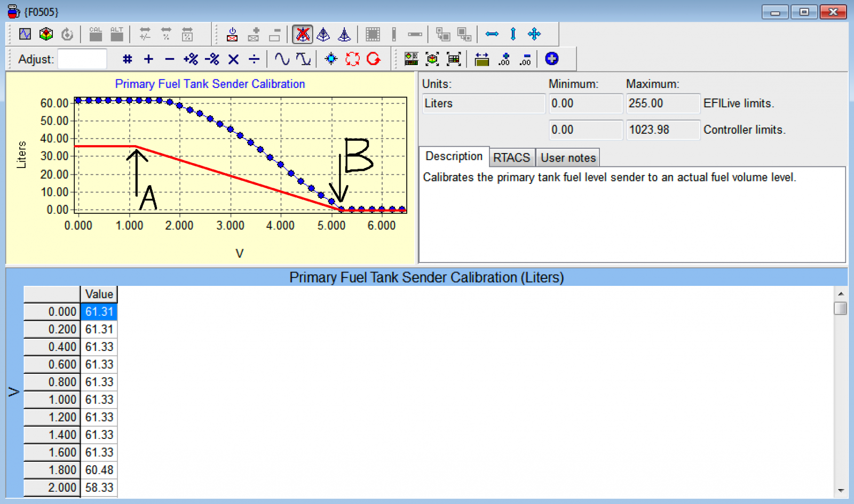Viewport: 854px width, 504px height.
Task: Select the ALT alternate data icon
Action: click(117, 34)
